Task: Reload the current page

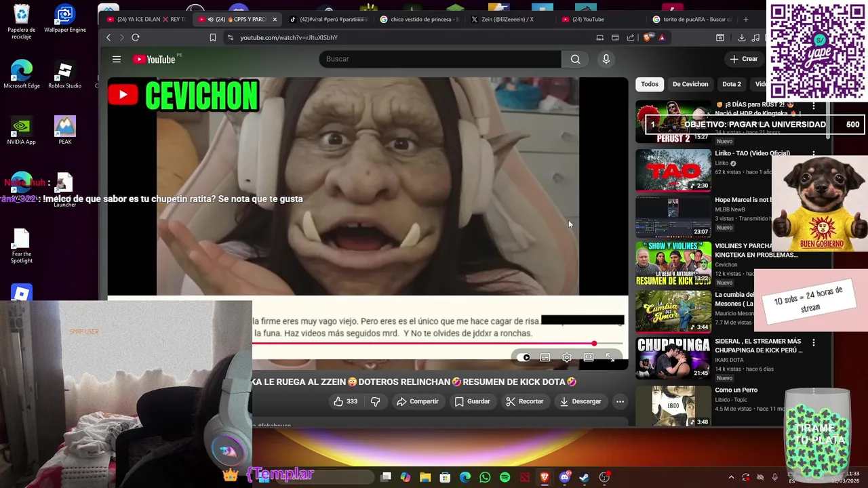Action: pyautogui.click(x=136, y=37)
